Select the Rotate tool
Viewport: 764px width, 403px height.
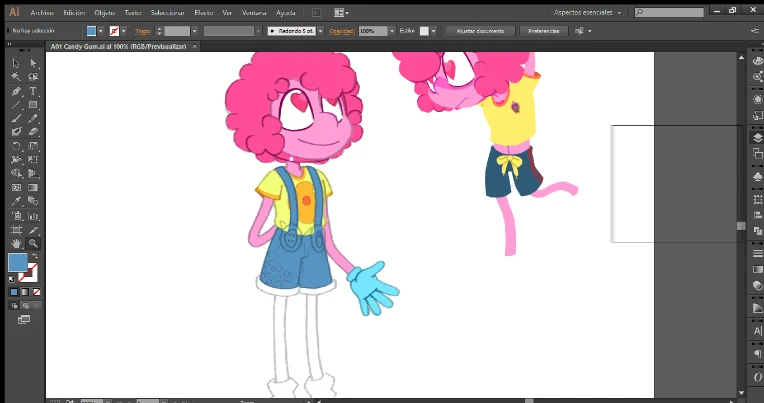[x=16, y=146]
